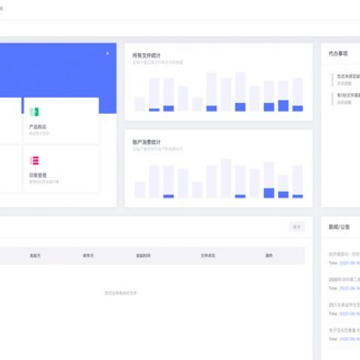Screen dimensions: 360x360
Task: Click the 发起方 column header
Action: pyautogui.click(x=35, y=256)
